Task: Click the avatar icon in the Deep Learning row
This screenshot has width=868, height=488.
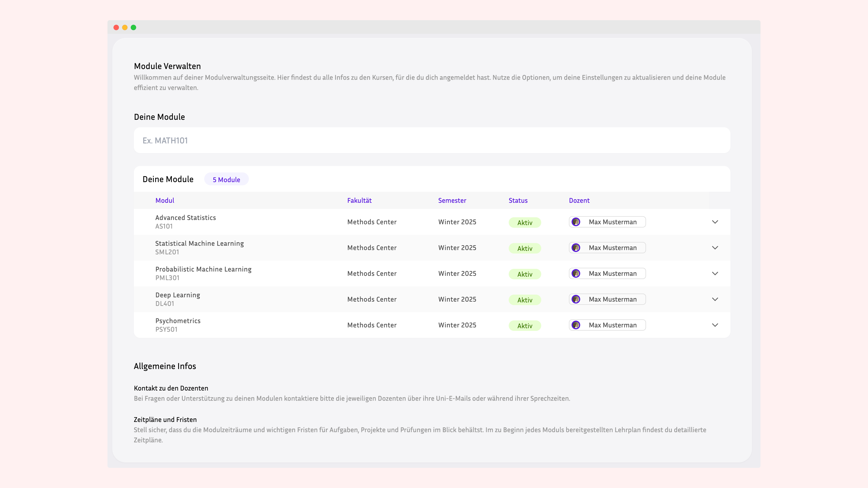Action: [x=576, y=299]
